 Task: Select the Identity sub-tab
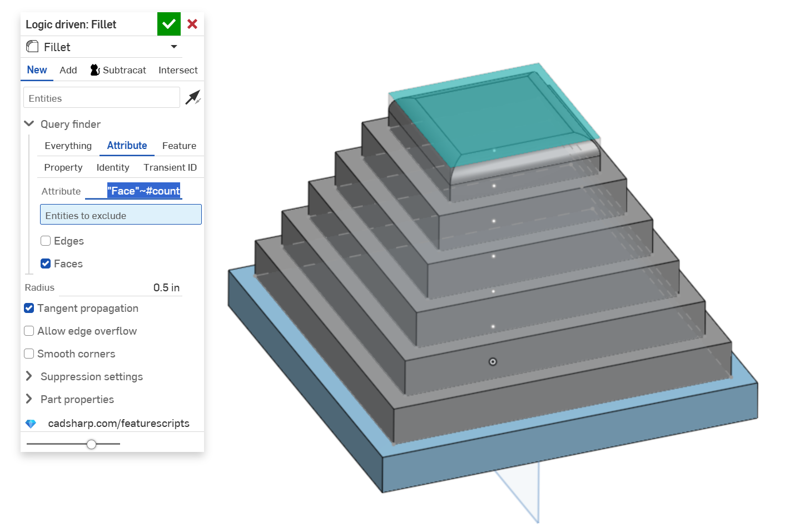pos(113,167)
